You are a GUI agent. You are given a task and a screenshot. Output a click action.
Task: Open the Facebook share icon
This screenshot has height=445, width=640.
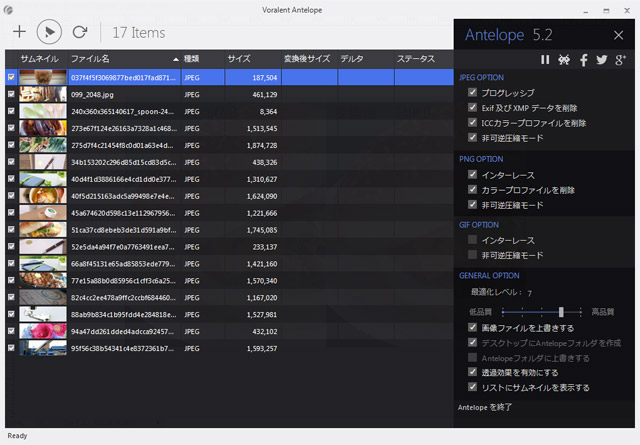click(584, 60)
